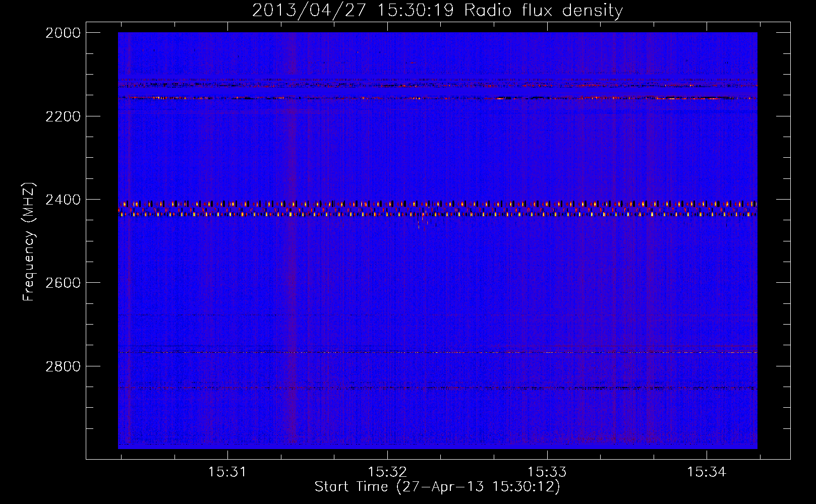
Task: Click the plot title 'Radio flux density'
Action: coord(543,10)
